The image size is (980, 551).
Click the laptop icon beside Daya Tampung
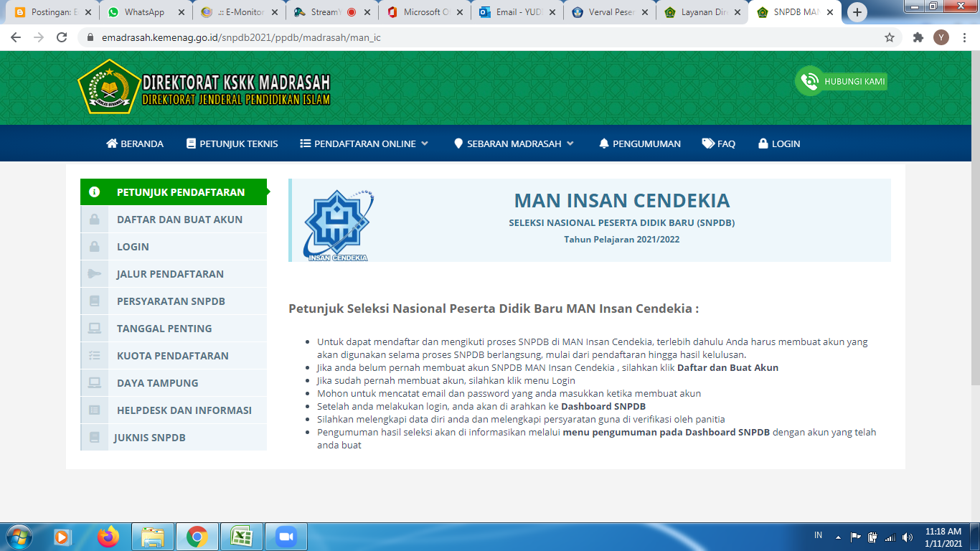coord(94,383)
